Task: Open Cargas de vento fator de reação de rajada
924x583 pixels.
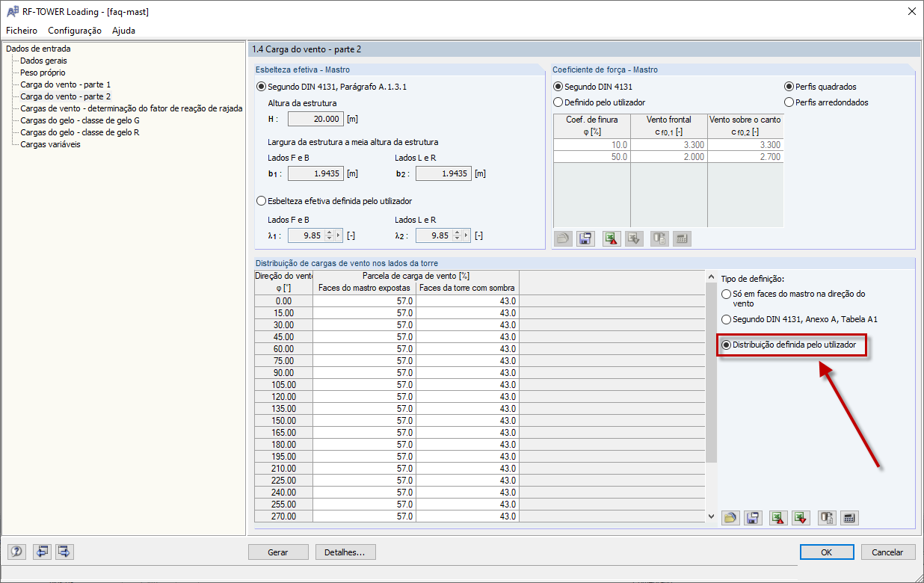Action: [x=131, y=108]
